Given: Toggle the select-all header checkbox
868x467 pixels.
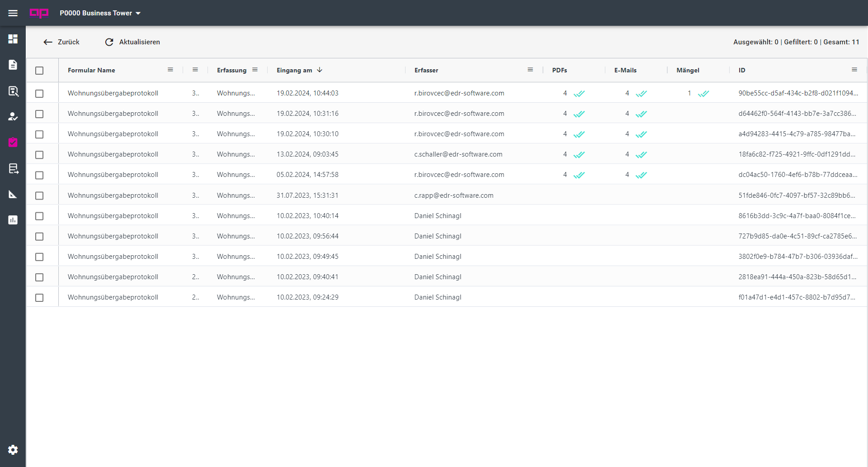Looking at the screenshot, I should (39, 71).
